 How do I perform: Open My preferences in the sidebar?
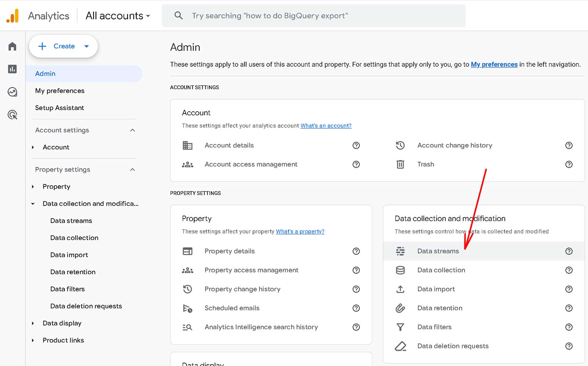tap(60, 91)
